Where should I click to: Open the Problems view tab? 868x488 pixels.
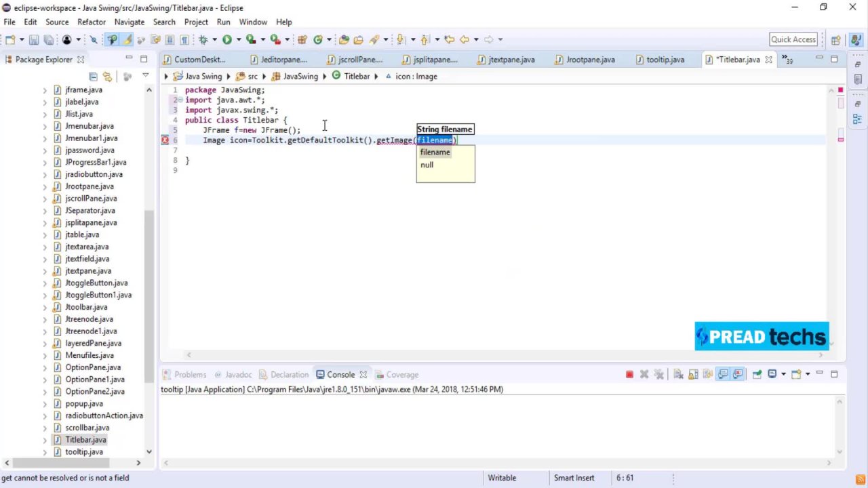point(190,375)
